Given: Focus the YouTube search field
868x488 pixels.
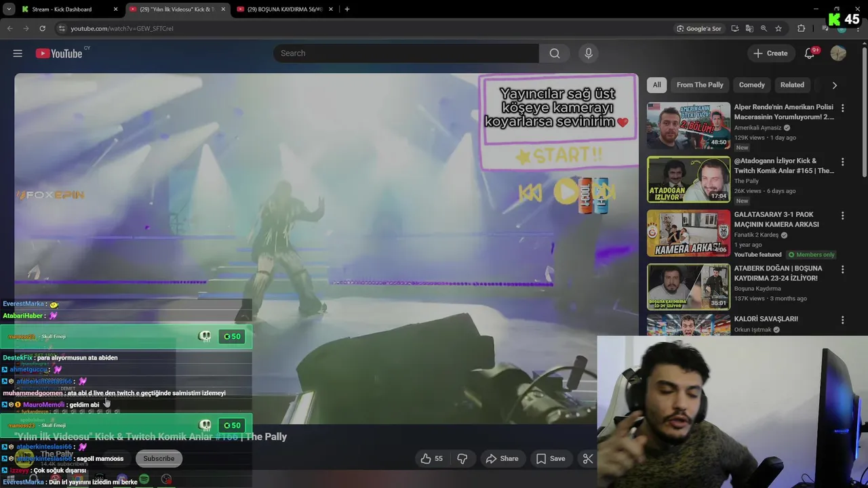Looking at the screenshot, I should point(406,54).
